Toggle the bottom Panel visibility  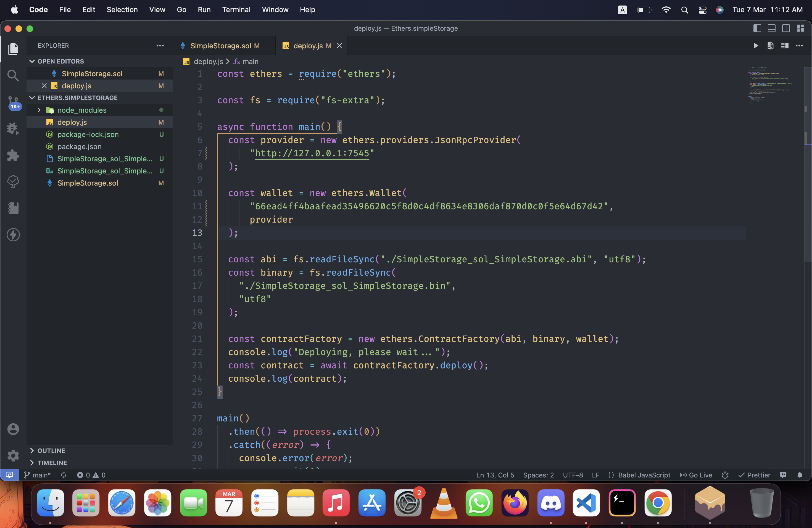[771, 28]
